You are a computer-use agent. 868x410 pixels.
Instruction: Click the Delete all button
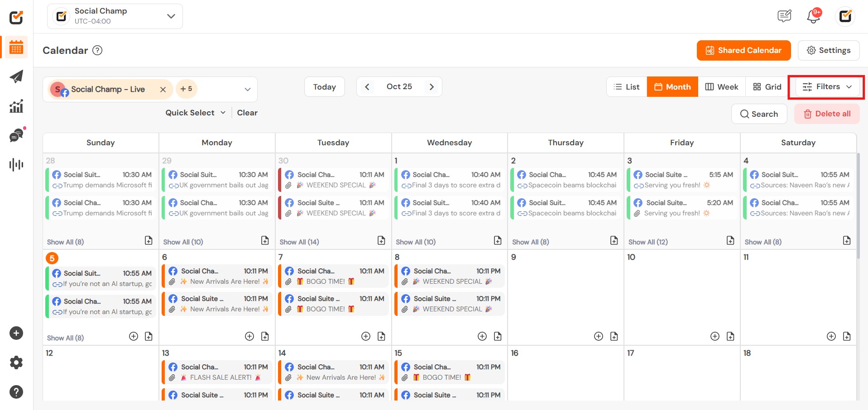tap(827, 114)
